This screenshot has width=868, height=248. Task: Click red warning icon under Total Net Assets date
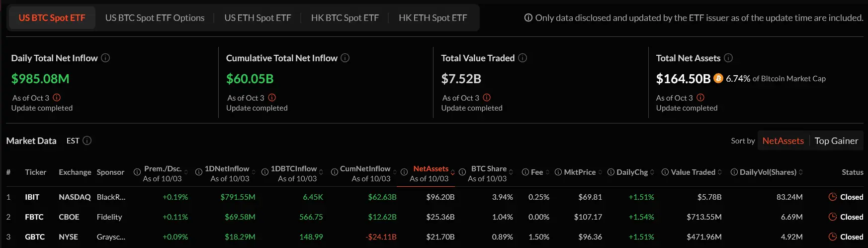[x=700, y=98]
